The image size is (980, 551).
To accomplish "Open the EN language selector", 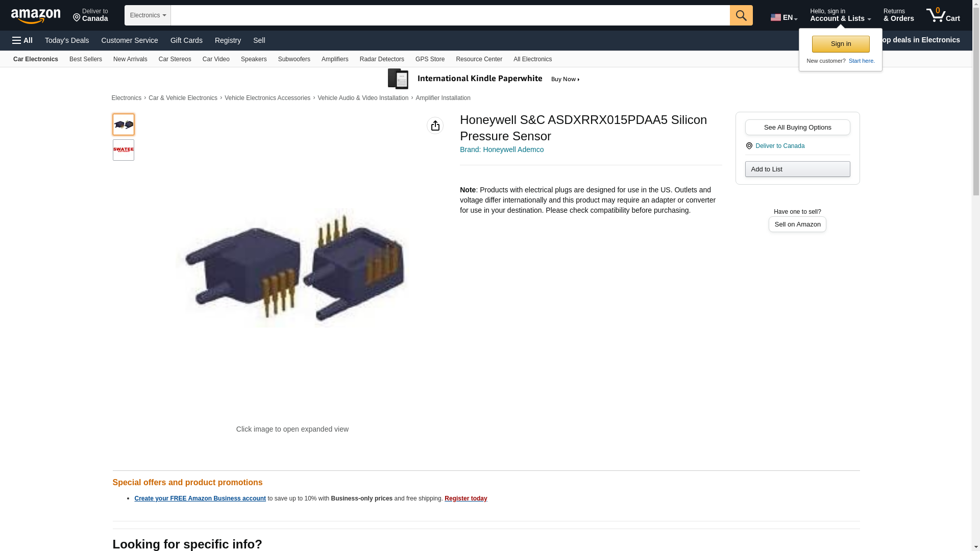I will (x=784, y=17).
